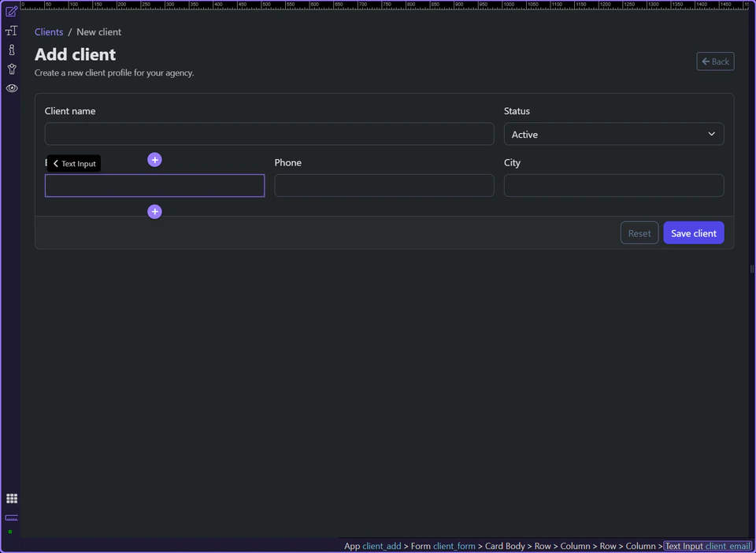Open the text styling panel
This screenshot has height=553, width=756.
point(11,31)
